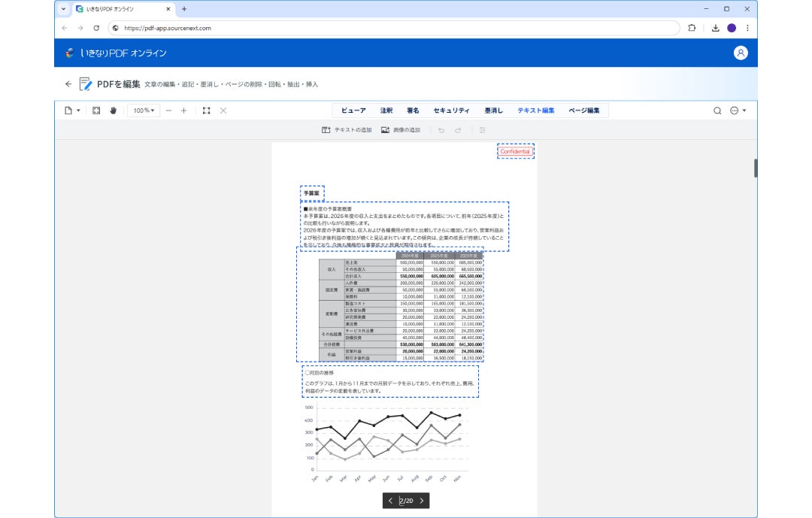Image resolution: width=812 pixels, height=518 pixels.
Task: Open the user account avatar
Action: 741,53
